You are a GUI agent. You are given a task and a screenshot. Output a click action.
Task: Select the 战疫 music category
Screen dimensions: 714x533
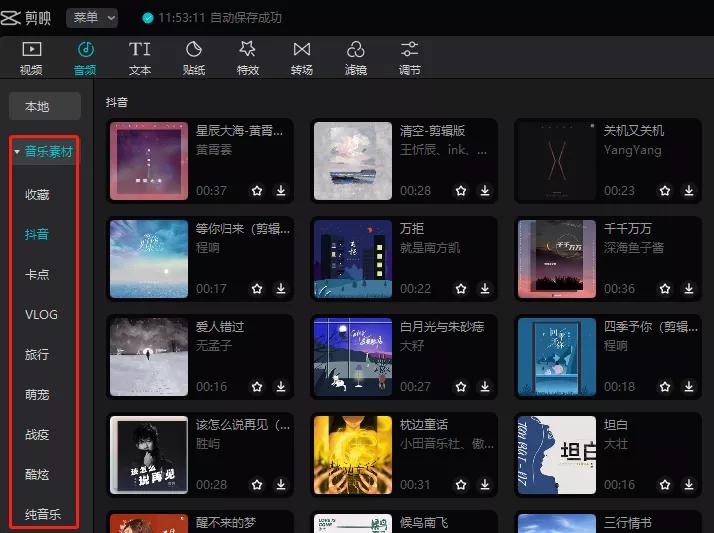click(37, 434)
